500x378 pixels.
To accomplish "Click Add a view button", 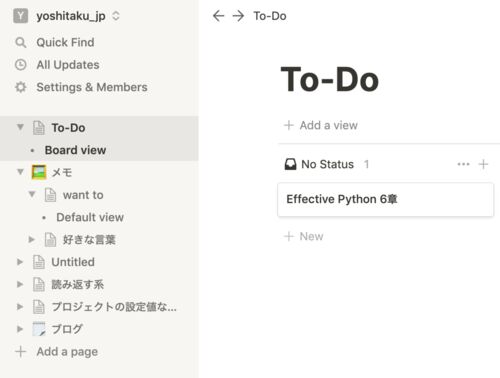I will [x=321, y=125].
